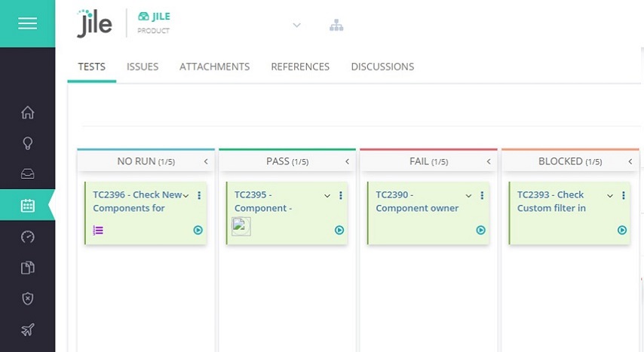Open the inbox tray sidebar icon

[27, 174]
